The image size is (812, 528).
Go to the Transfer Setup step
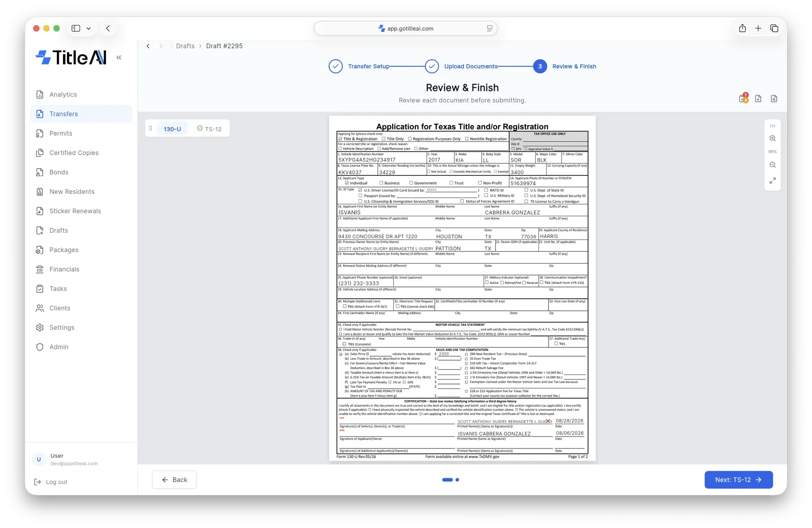pyautogui.click(x=359, y=66)
